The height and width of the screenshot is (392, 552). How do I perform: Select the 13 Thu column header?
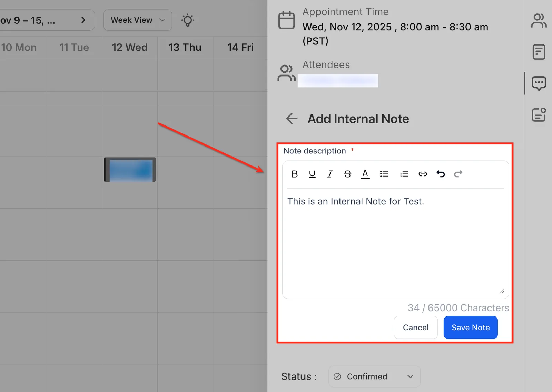185,48
